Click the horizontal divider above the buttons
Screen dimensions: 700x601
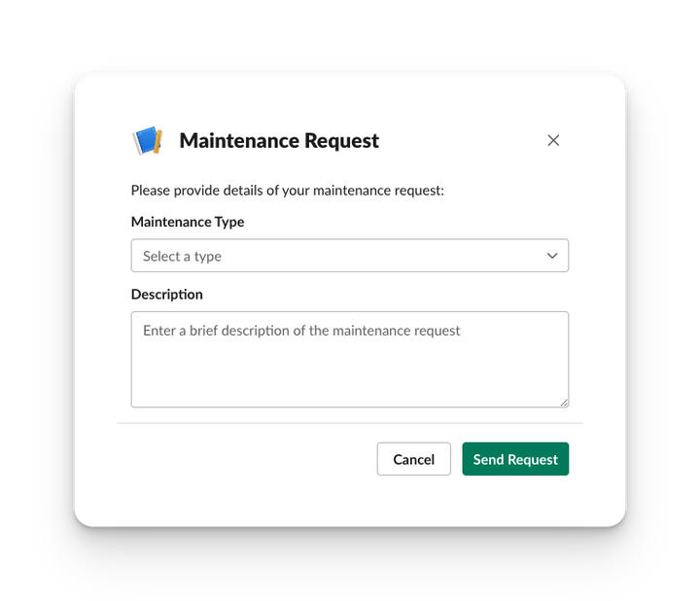(x=350, y=423)
